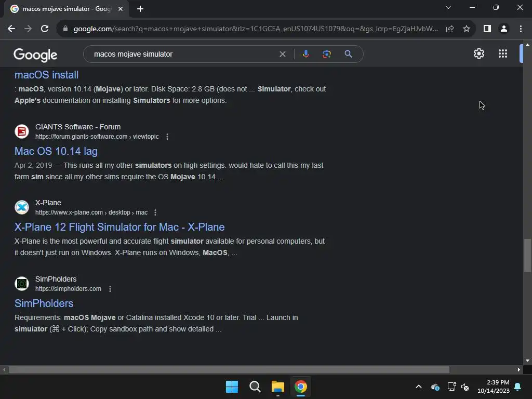Click the scroll left arrow
Screen dimensions: 532x399
pyautogui.click(x=4, y=370)
